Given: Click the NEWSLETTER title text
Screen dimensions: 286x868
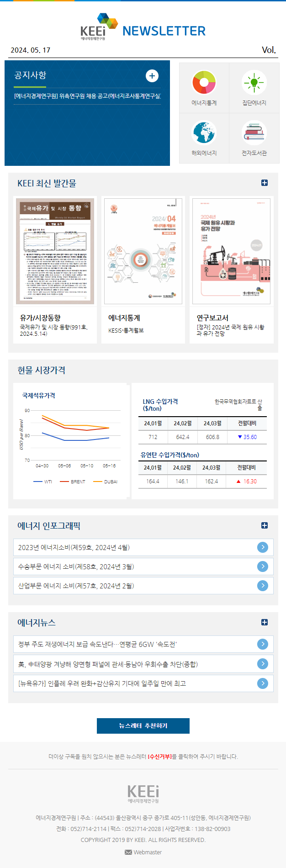Looking at the screenshot, I should click(x=164, y=31).
